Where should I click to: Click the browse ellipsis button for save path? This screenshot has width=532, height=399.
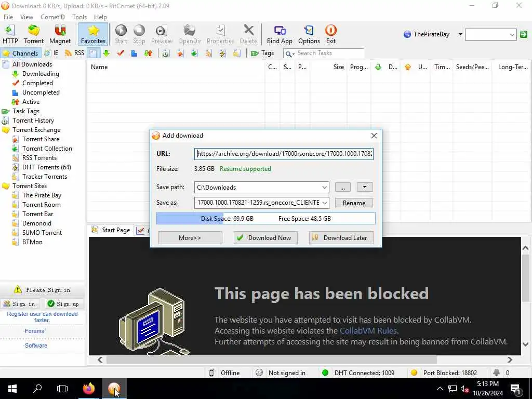click(x=343, y=187)
